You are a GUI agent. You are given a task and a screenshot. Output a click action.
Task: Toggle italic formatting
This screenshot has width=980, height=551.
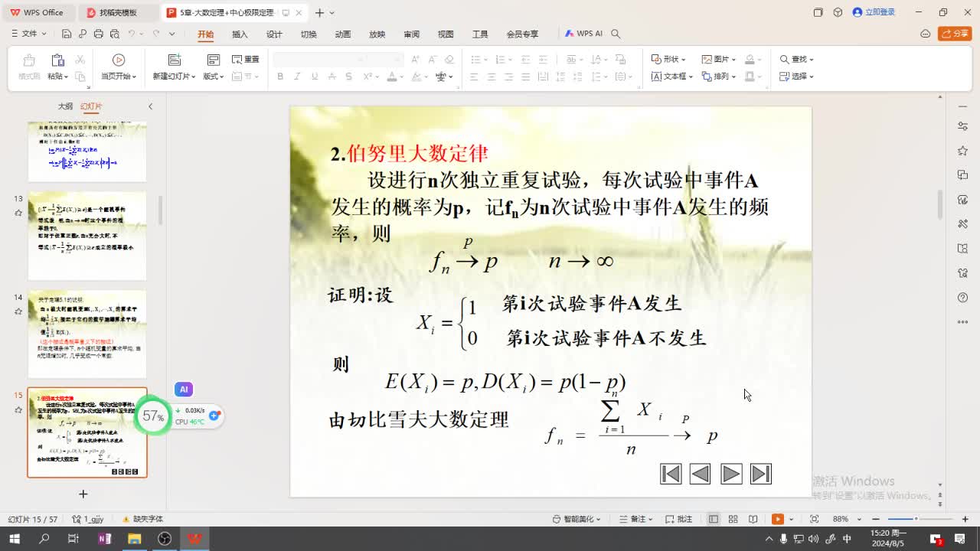pos(298,77)
